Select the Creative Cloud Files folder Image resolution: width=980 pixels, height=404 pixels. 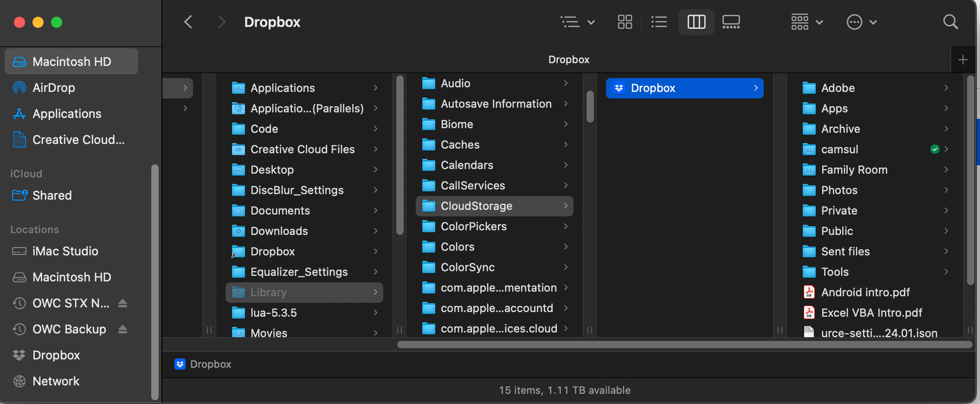304,149
